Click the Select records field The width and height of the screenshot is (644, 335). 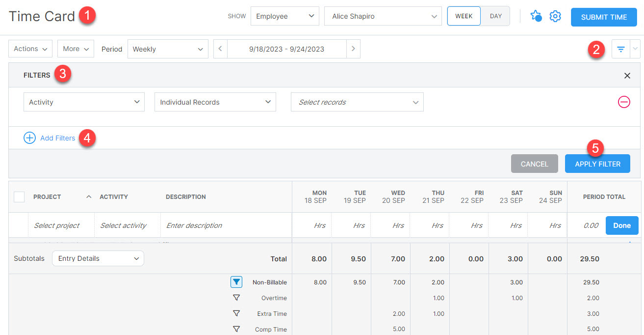tap(357, 102)
